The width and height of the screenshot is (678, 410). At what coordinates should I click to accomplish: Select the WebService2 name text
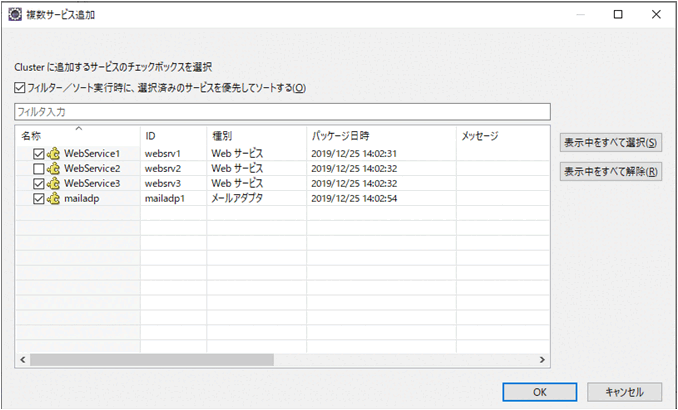[x=92, y=169]
